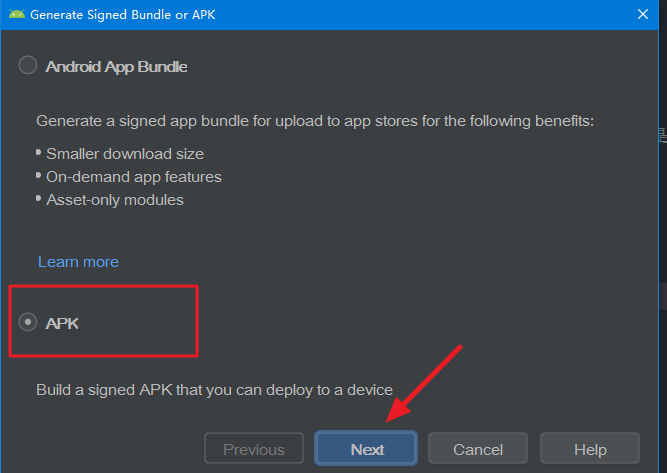Open Help for this dialog
The width and height of the screenshot is (667, 473).
(x=590, y=448)
